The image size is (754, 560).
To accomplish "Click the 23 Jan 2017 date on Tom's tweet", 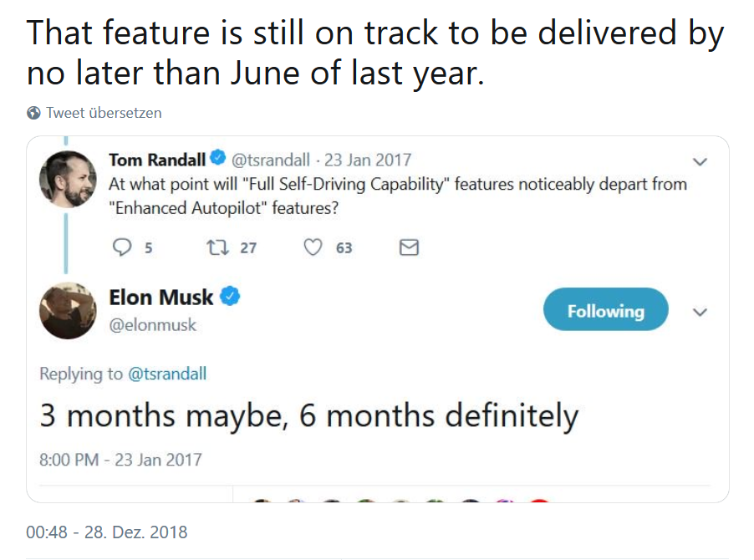I will coord(367,159).
